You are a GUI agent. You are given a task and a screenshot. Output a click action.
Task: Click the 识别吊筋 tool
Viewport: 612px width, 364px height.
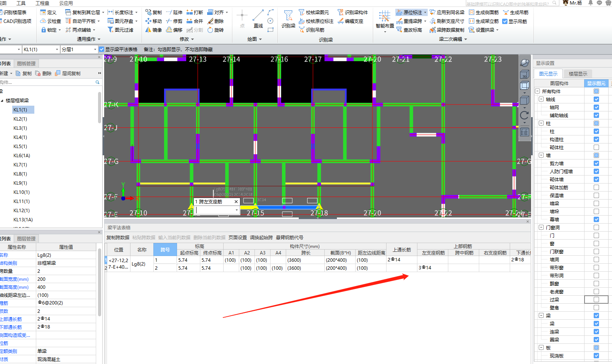[311, 30]
